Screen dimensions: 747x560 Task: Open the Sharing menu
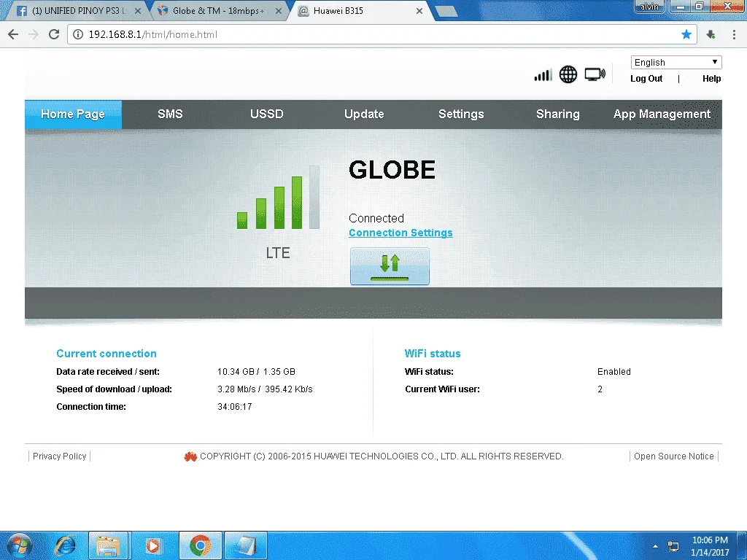click(x=558, y=114)
